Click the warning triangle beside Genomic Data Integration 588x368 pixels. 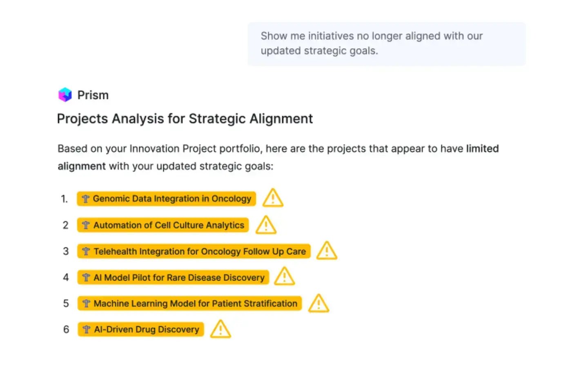tap(272, 198)
